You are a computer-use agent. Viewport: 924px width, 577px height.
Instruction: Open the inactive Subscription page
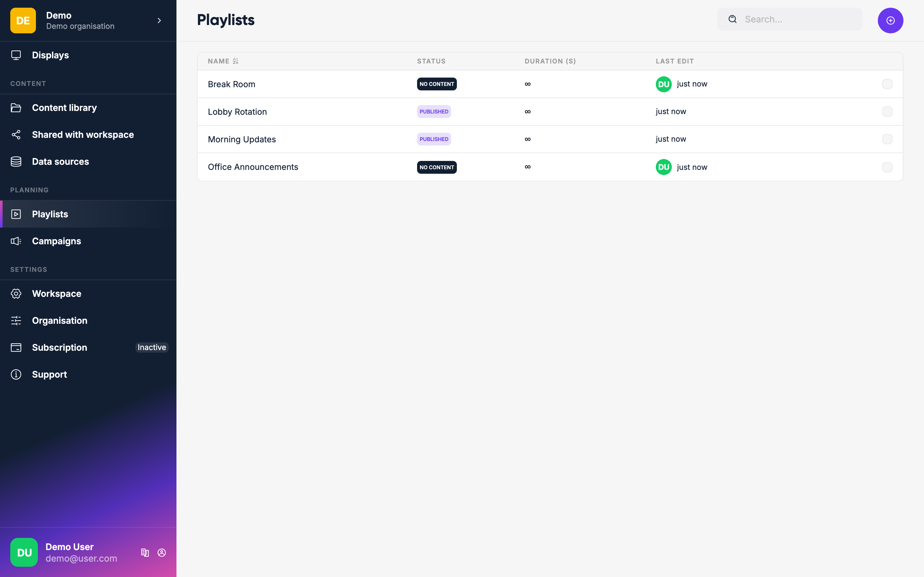(59, 347)
